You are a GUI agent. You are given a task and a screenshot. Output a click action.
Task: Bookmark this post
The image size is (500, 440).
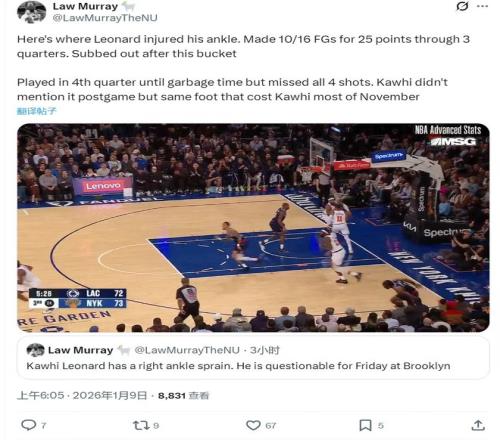point(365,425)
